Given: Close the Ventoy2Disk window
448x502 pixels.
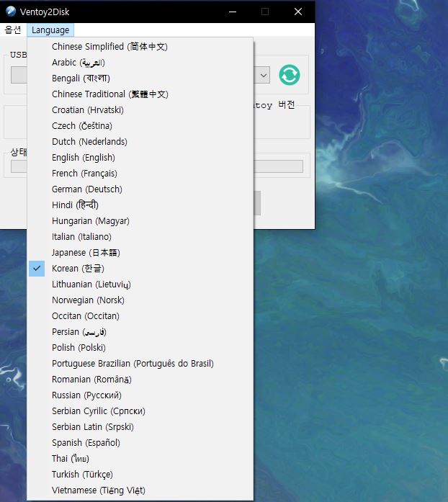Looking at the screenshot, I should 298,12.
